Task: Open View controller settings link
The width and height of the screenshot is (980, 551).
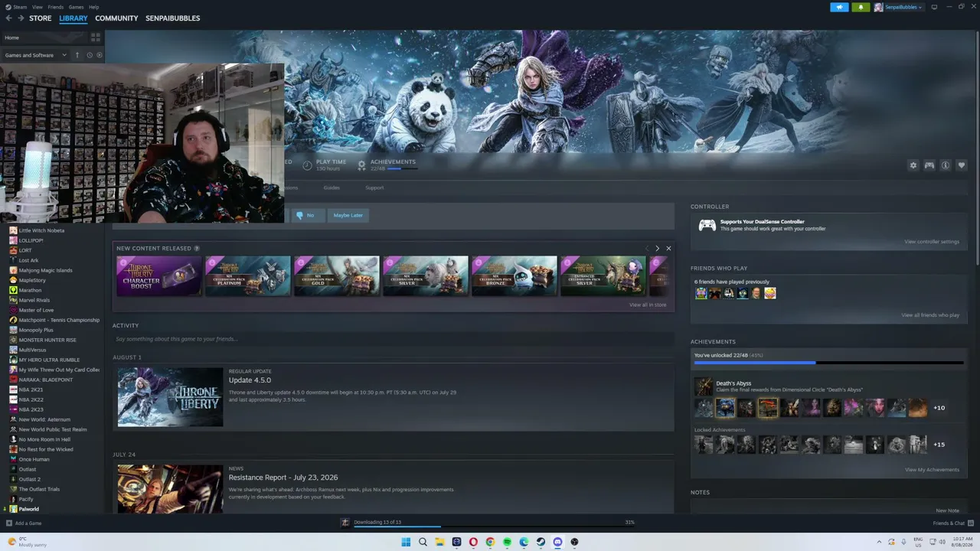Action: (932, 242)
